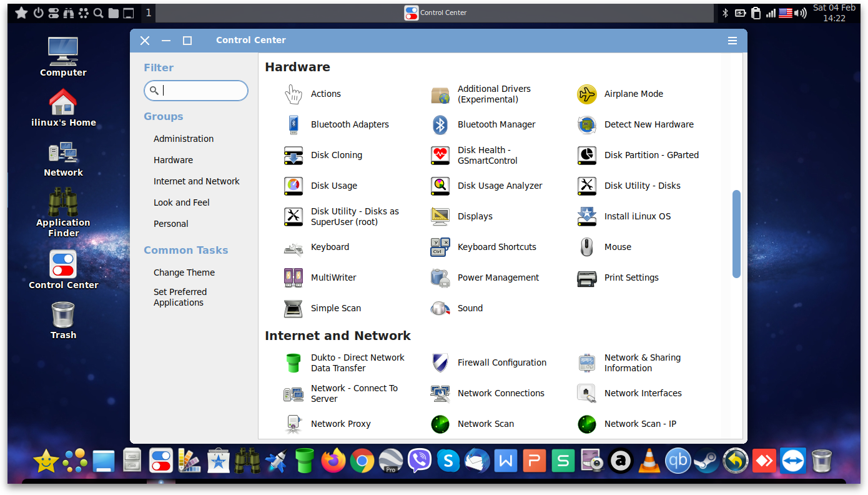
Task: Click the Control Center taskbar entry
Action: (435, 12)
